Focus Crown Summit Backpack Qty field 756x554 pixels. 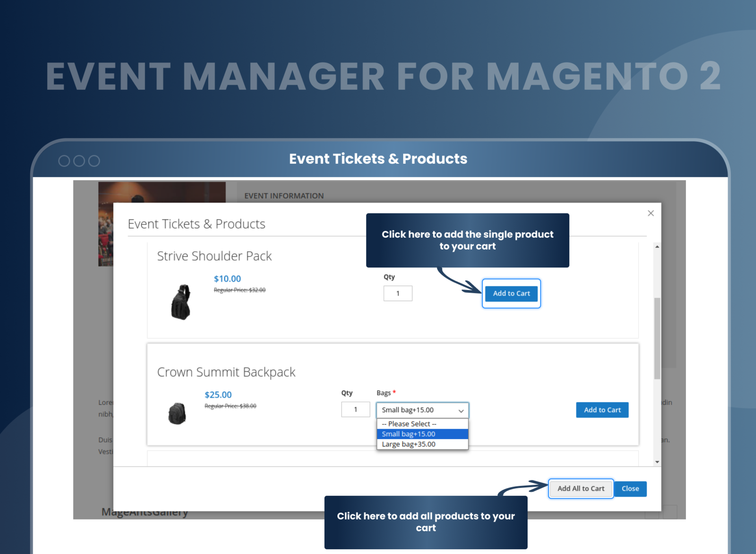(x=356, y=409)
